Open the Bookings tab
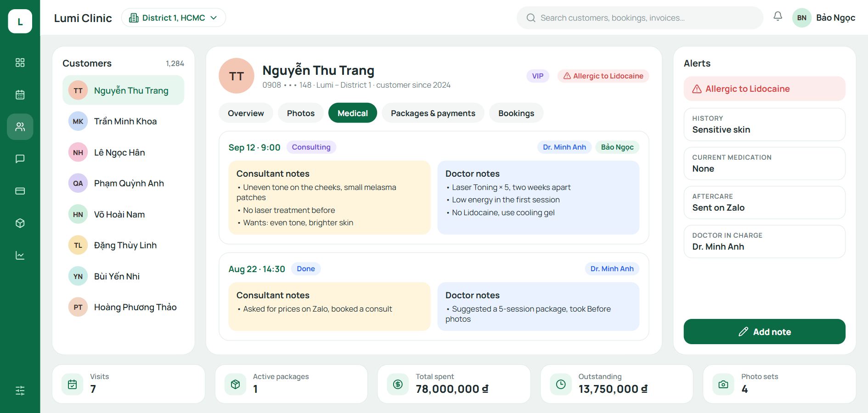This screenshot has height=413, width=868. pos(516,113)
